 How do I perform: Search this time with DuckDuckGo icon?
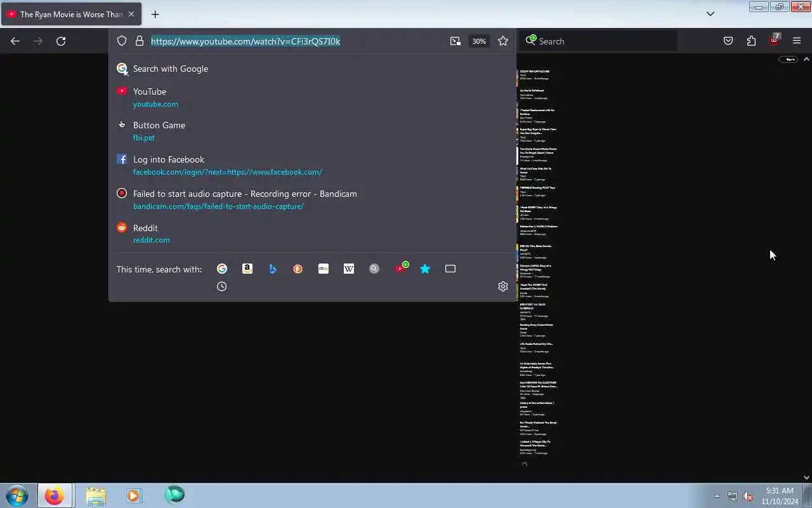(298, 269)
